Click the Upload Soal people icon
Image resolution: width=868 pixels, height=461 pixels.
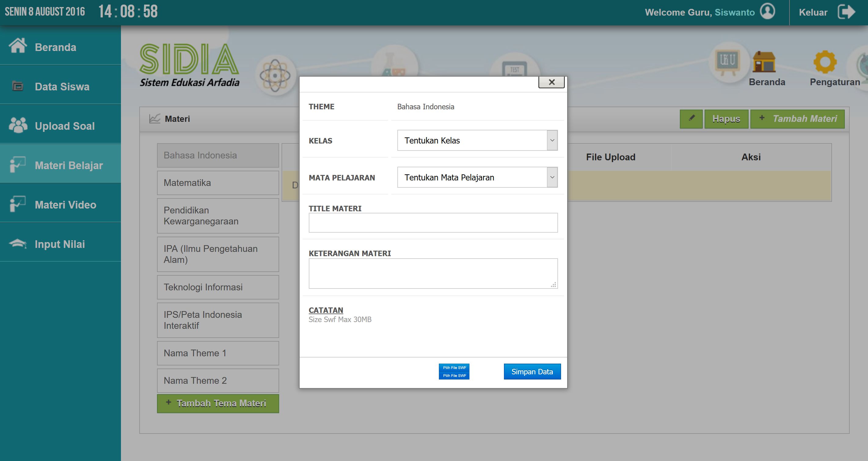tap(18, 125)
